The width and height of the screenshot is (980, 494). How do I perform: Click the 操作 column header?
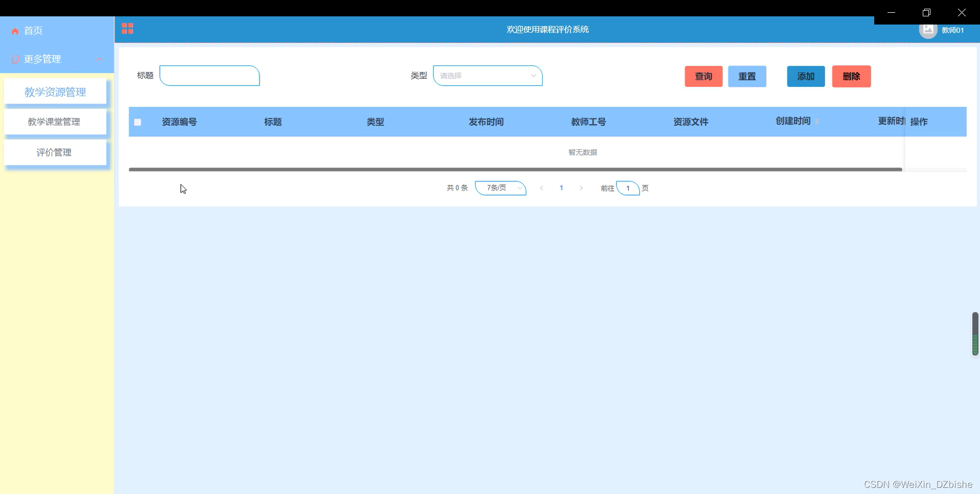[919, 122]
